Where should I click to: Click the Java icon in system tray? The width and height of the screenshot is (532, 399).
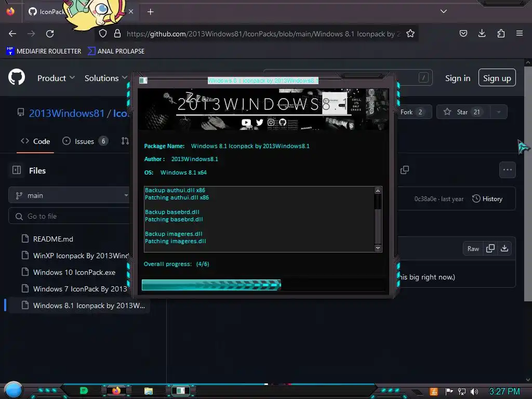(434, 392)
